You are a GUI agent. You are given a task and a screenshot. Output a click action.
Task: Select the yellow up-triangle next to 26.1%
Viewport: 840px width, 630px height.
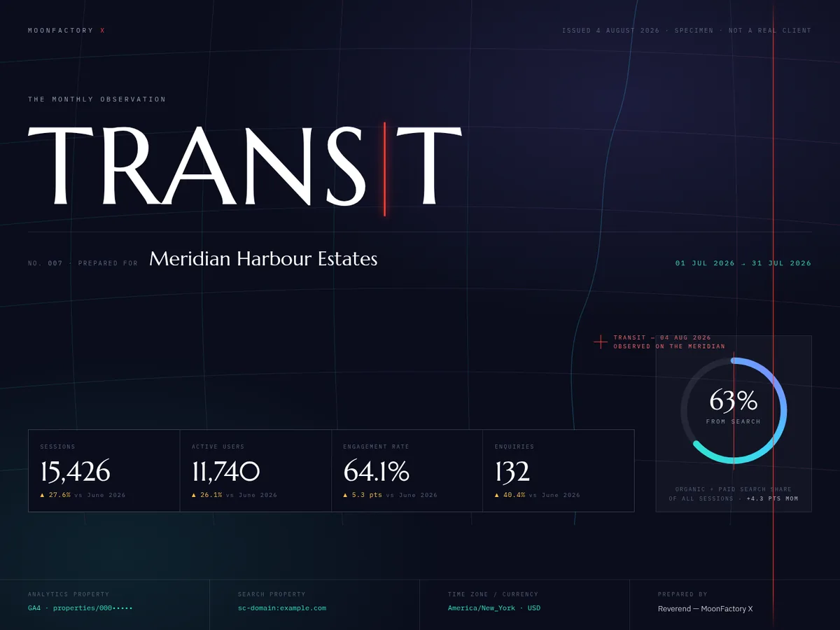pos(194,495)
